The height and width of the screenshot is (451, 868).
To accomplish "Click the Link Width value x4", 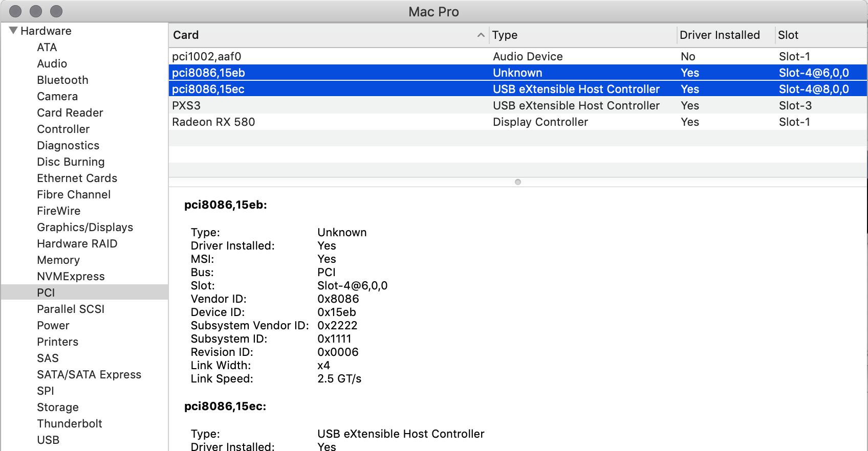I will click(x=323, y=366).
